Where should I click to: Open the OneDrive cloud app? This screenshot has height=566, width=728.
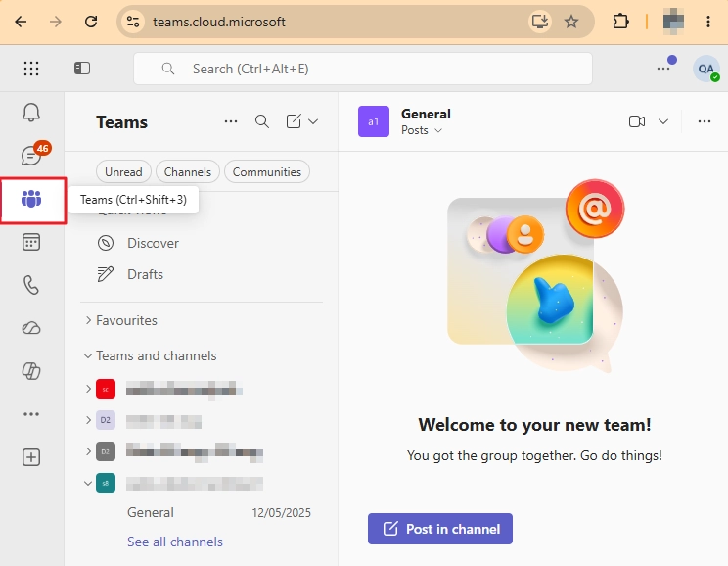[31, 328]
